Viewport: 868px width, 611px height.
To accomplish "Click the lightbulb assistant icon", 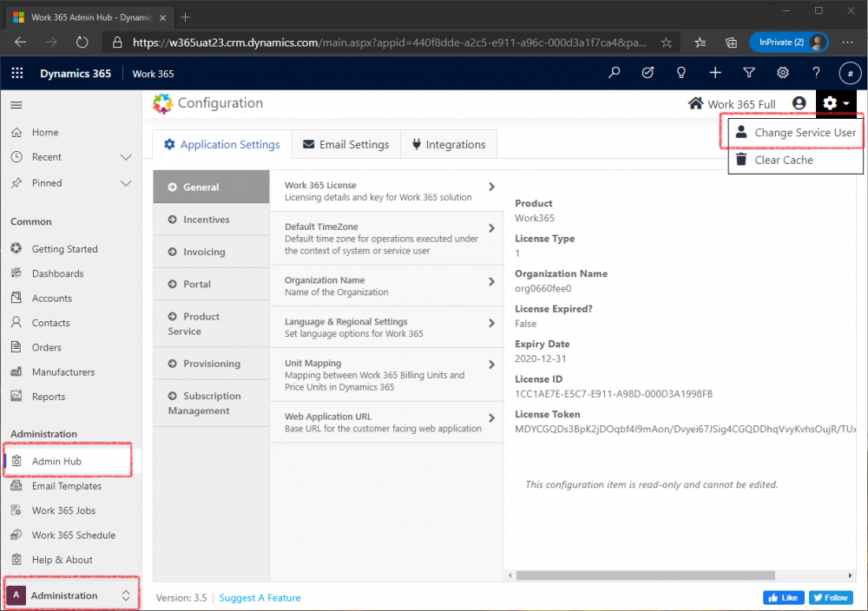I will click(x=681, y=73).
